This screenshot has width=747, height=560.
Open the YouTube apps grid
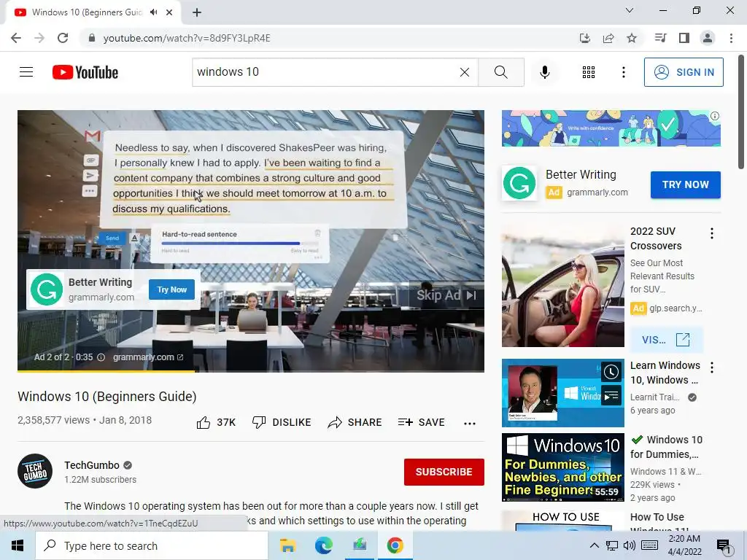[589, 72]
